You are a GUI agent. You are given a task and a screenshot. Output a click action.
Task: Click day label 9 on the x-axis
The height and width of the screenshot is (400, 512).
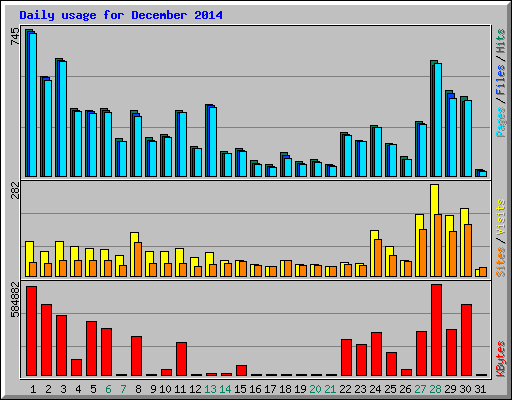point(153,389)
